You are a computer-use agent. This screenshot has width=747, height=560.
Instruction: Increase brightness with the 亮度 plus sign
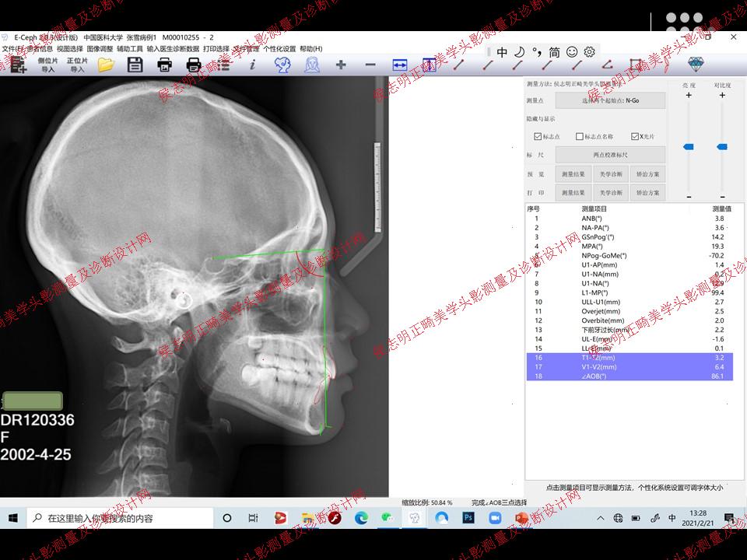pyautogui.click(x=689, y=95)
